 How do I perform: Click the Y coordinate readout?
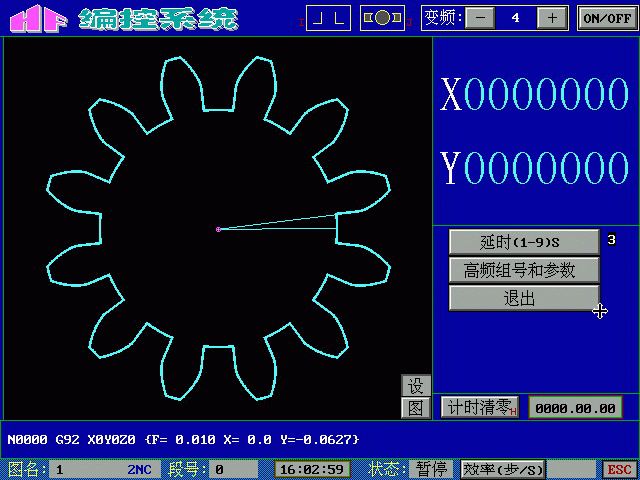535,169
